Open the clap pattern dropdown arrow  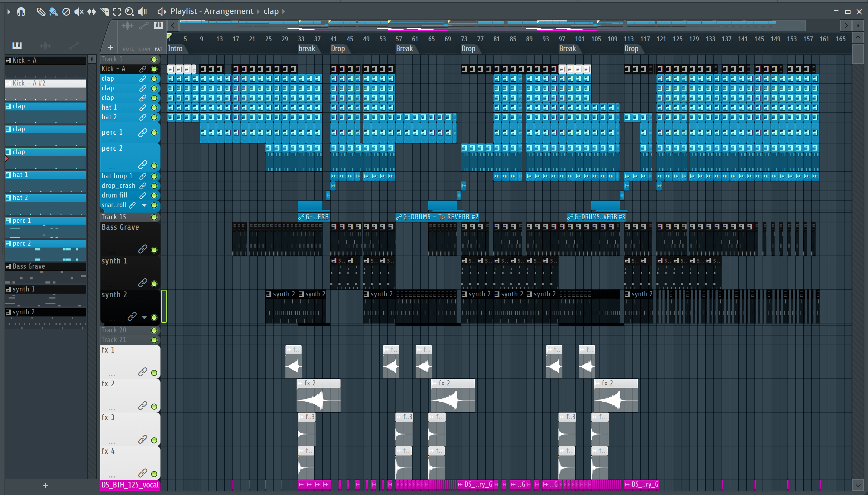click(283, 11)
